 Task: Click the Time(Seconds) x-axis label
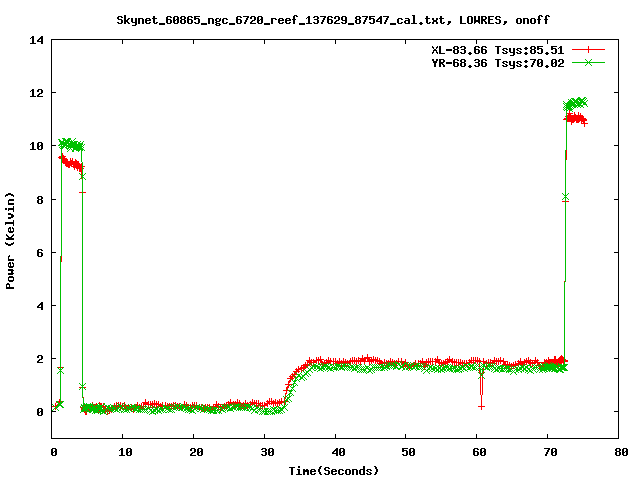click(x=334, y=471)
